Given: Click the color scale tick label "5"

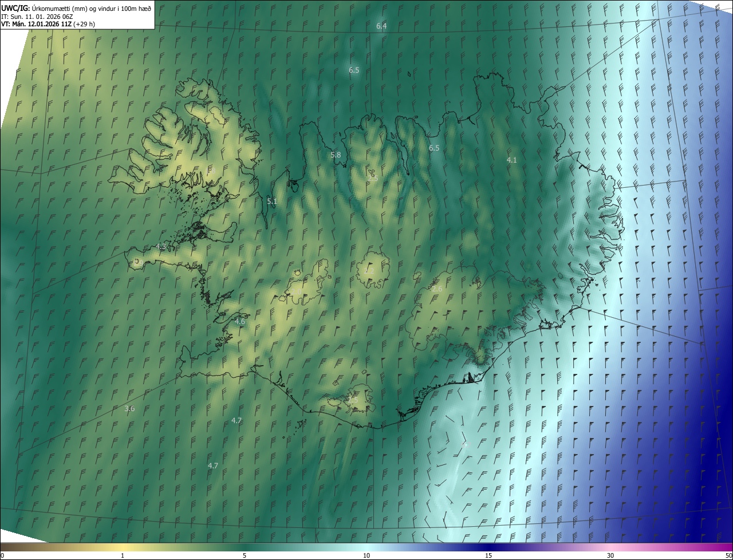Looking at the screenshot, I should (x=245, y=555).
